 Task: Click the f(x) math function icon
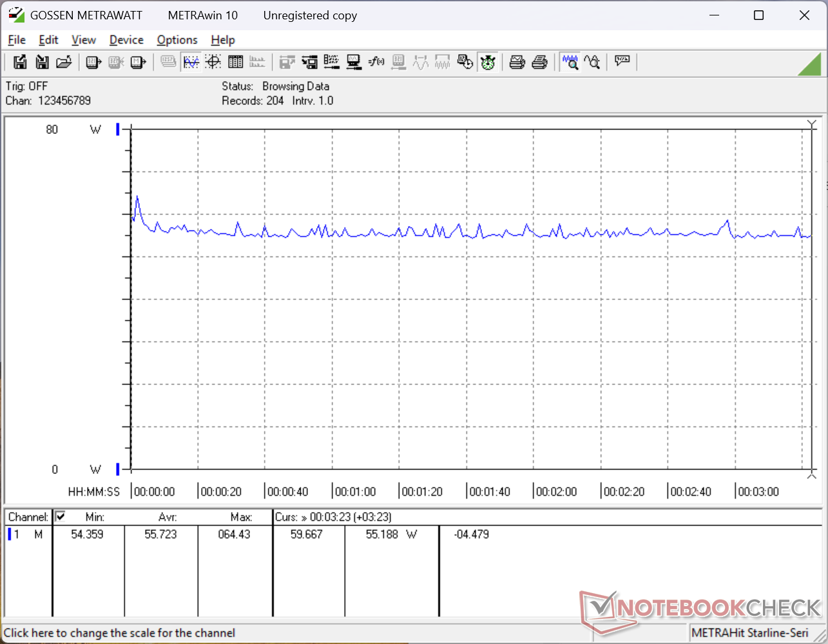coord(376,62)
